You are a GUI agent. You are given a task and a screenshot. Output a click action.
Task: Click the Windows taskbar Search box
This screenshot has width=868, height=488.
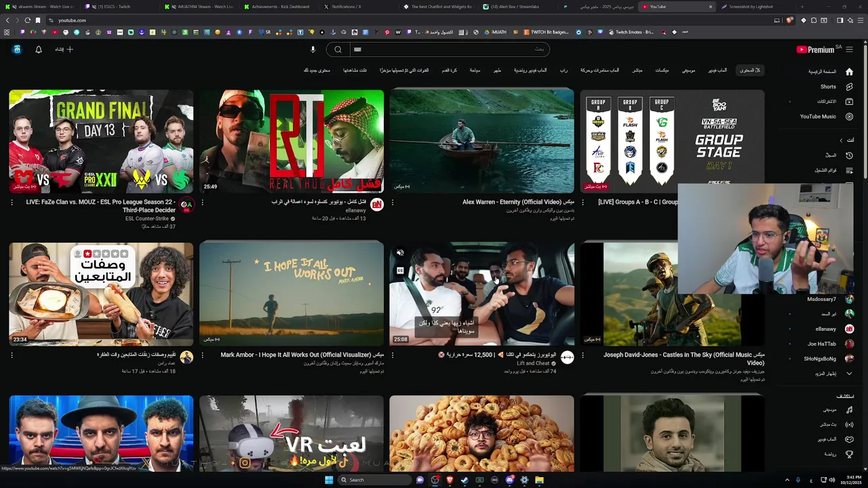[x=375, y=480]
